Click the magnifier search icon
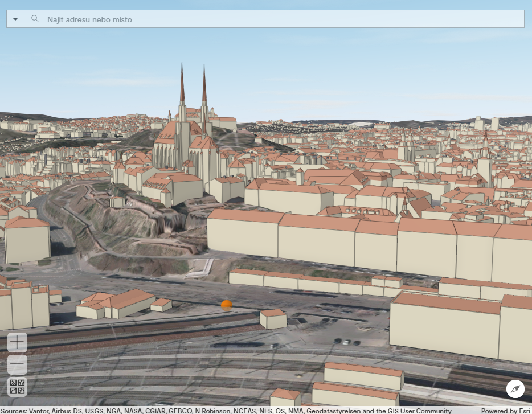532x414 pixels. [35, 19]
